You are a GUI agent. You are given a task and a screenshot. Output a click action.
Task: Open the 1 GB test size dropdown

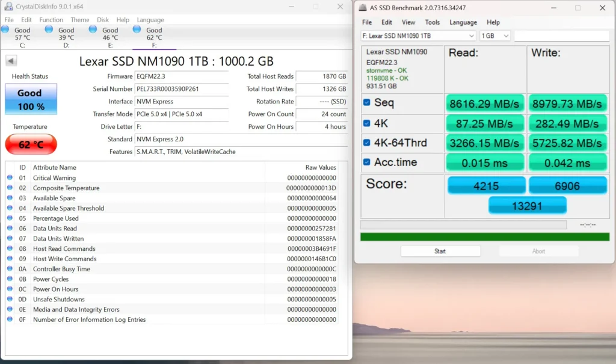(x=495, y=35)
